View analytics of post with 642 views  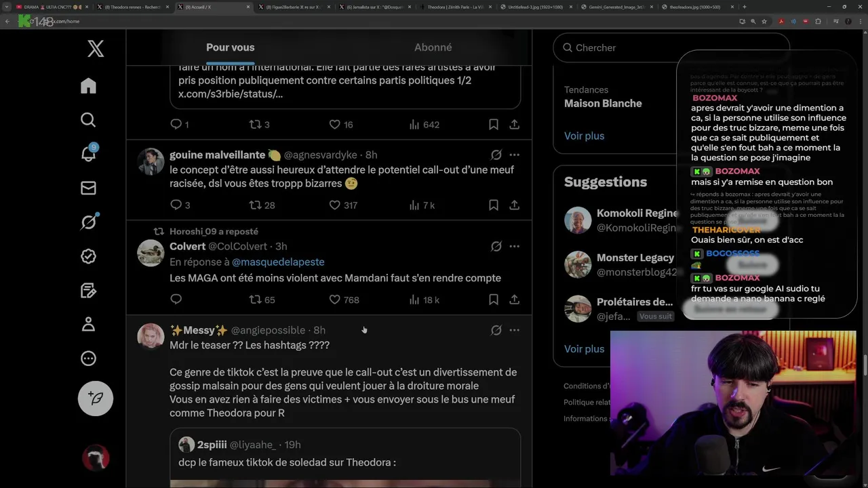425,124
